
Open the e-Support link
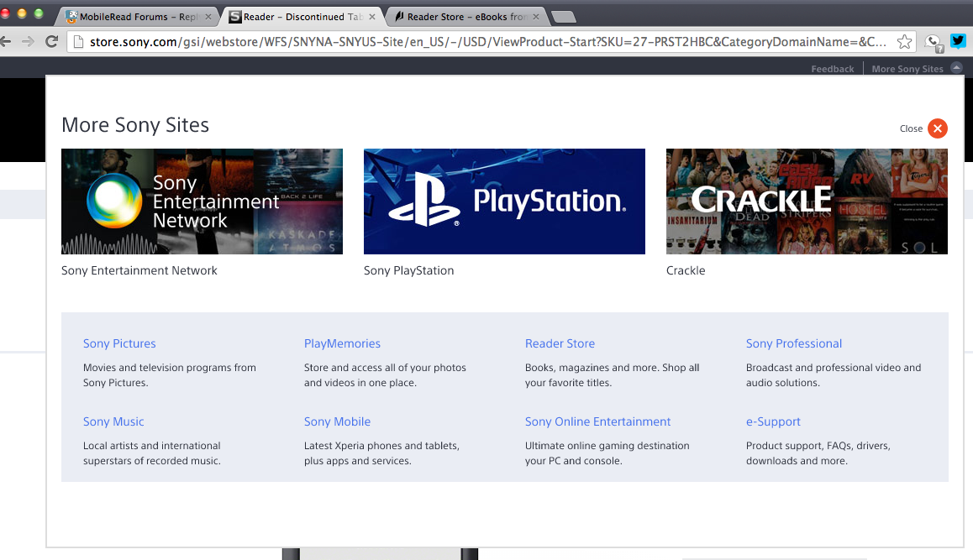point(773,421)
